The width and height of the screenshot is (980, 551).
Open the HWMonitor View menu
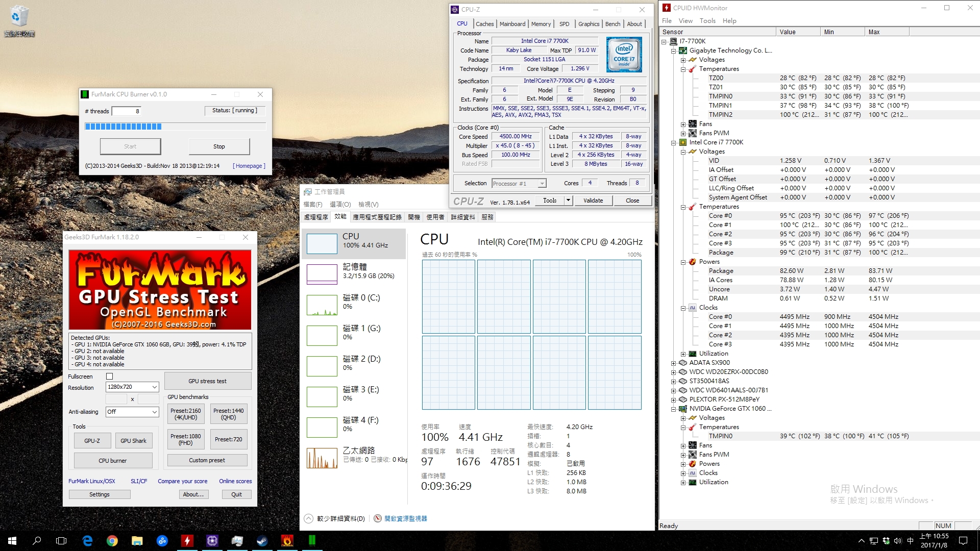pyautogui.click(x=685, y=21)
